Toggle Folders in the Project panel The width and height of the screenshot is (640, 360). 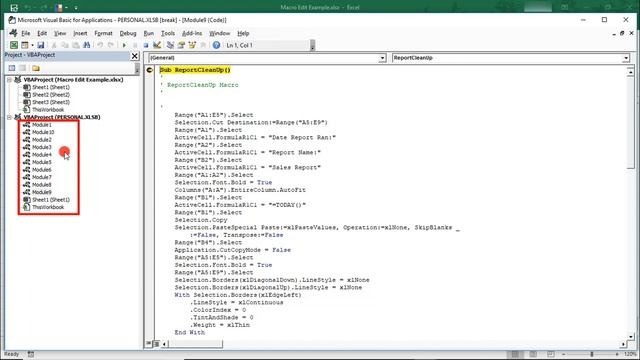(x=36, y=68)
